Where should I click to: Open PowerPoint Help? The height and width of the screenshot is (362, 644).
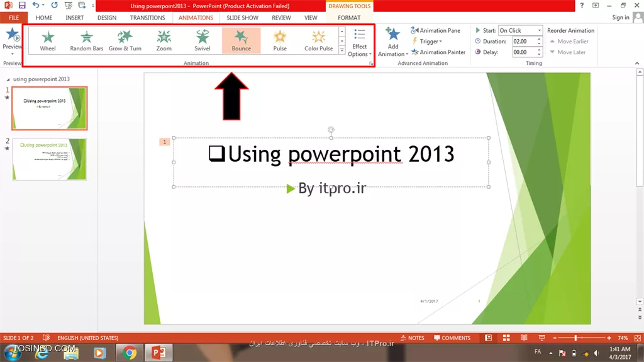[x=582, y=5]
